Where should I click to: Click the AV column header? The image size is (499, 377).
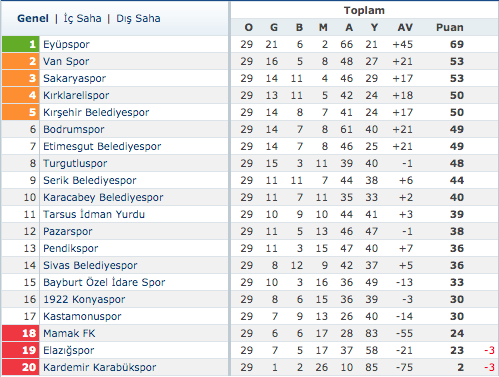pyautogui.click(x=405, y=27)
